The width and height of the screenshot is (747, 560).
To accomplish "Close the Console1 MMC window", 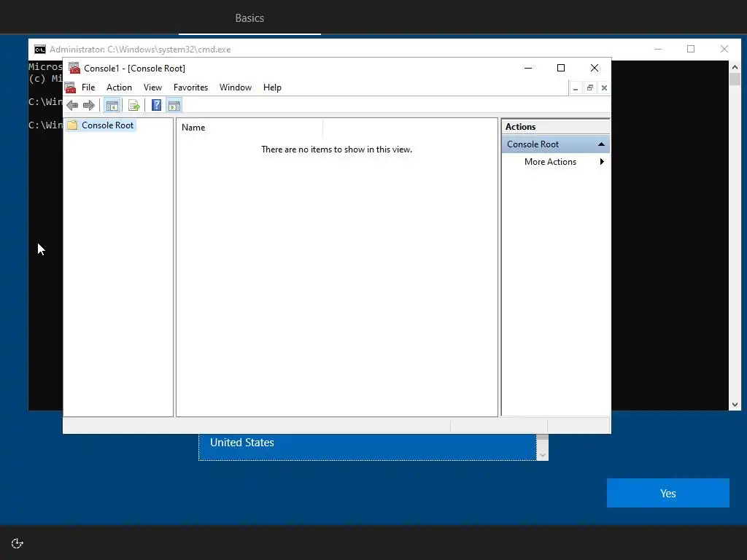I will pyautogui.click(x=595, y=68).
